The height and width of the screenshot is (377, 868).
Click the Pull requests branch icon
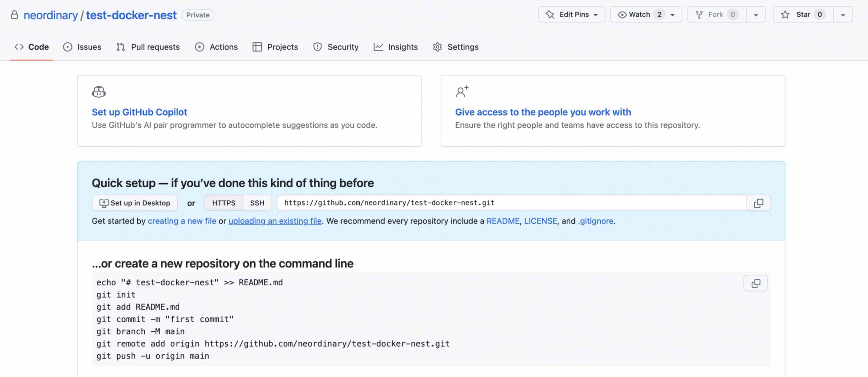121,47
